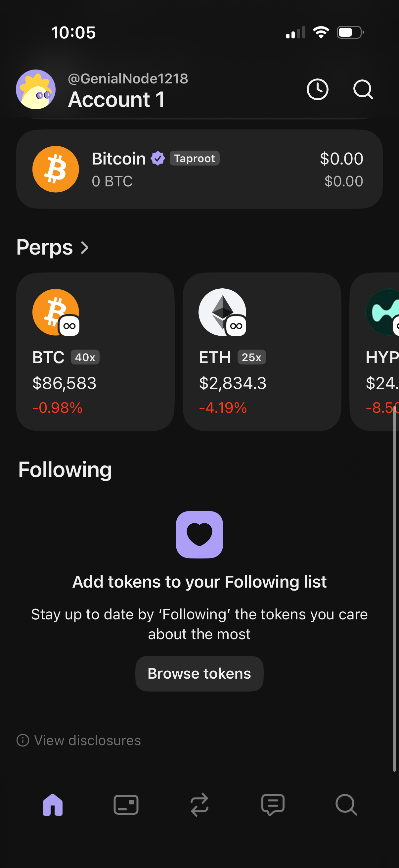Viewport: 399px width, 868px height.
Task: Open the Home tab house icon
Action: click(53, 805)
